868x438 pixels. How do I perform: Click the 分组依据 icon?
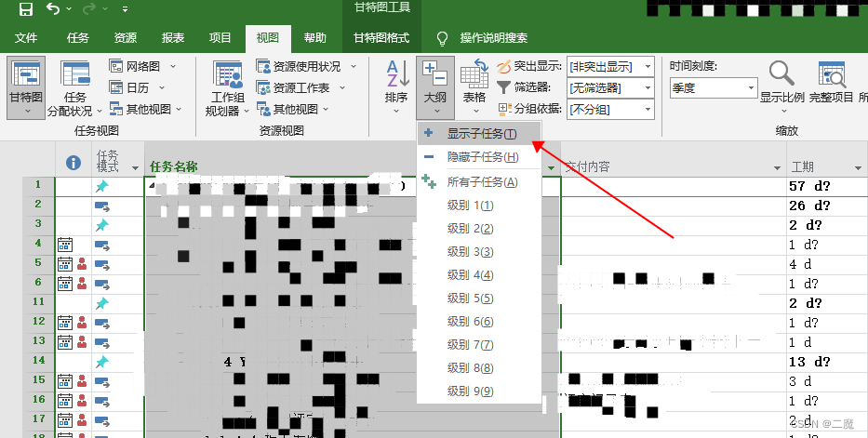504,109
